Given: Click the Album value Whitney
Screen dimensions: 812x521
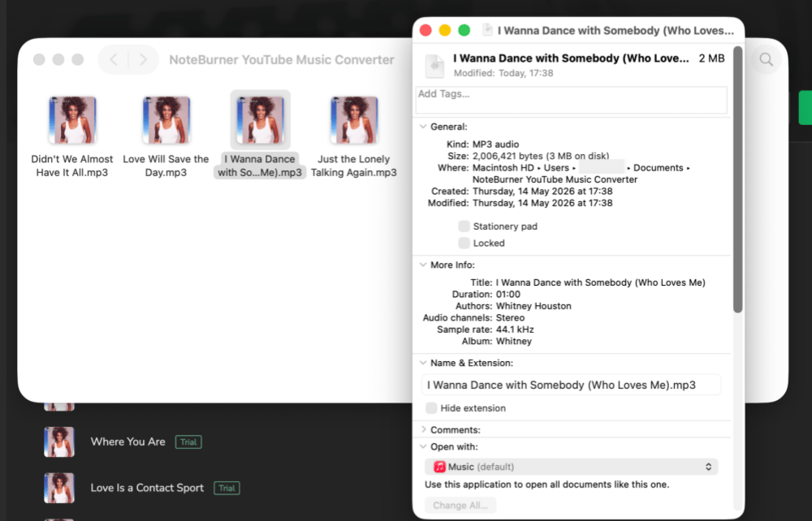Looking at the screenshot, I should tap(514, 341).
